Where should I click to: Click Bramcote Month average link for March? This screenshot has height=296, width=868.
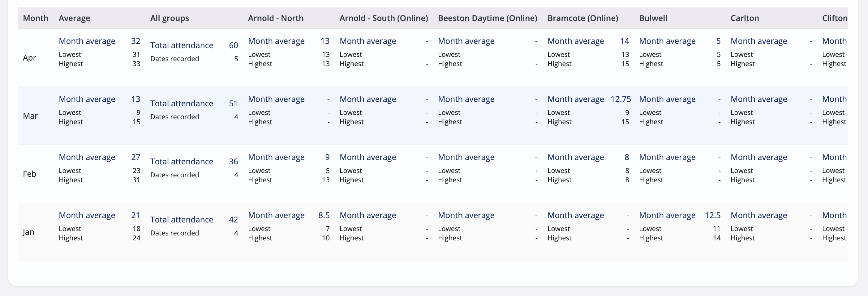575,99
